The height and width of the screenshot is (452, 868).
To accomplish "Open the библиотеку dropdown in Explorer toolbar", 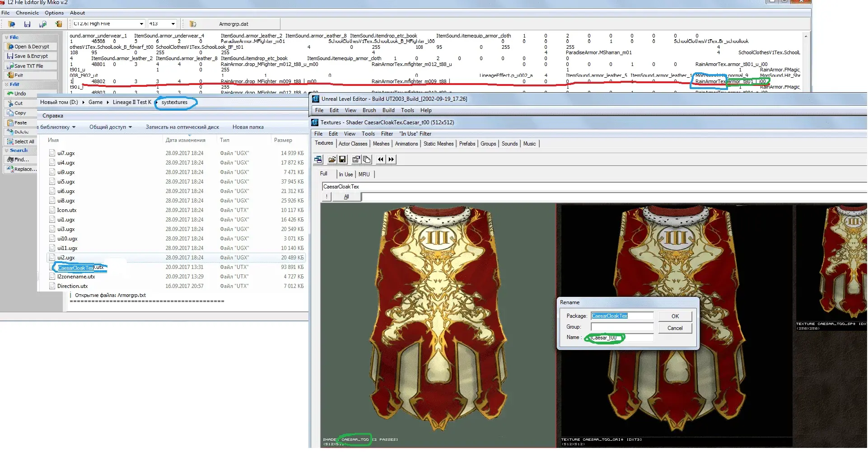I will [x=57, y=127].
